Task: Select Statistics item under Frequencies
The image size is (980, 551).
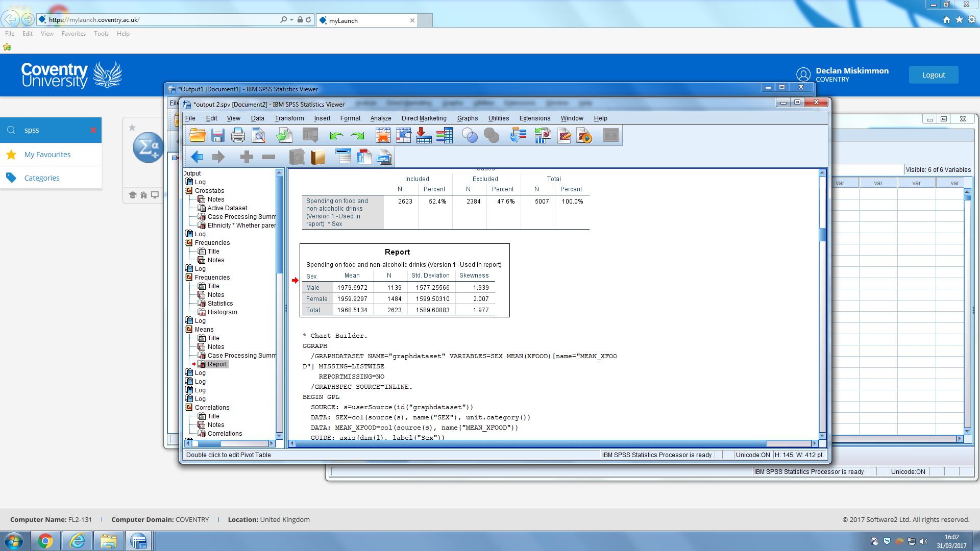Action: click(220, 304)
